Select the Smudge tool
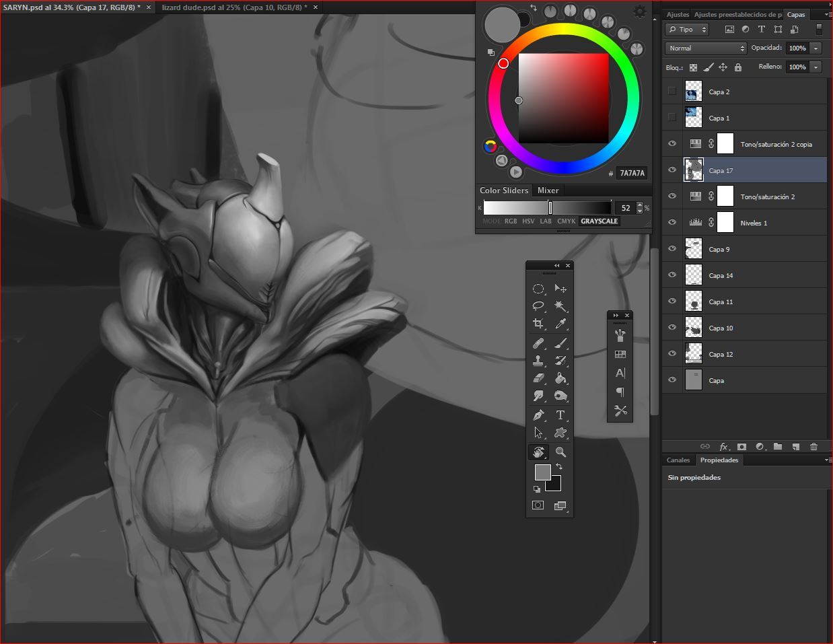The height and width of the screenshot is (644, 833). click(x=538, y=396)
